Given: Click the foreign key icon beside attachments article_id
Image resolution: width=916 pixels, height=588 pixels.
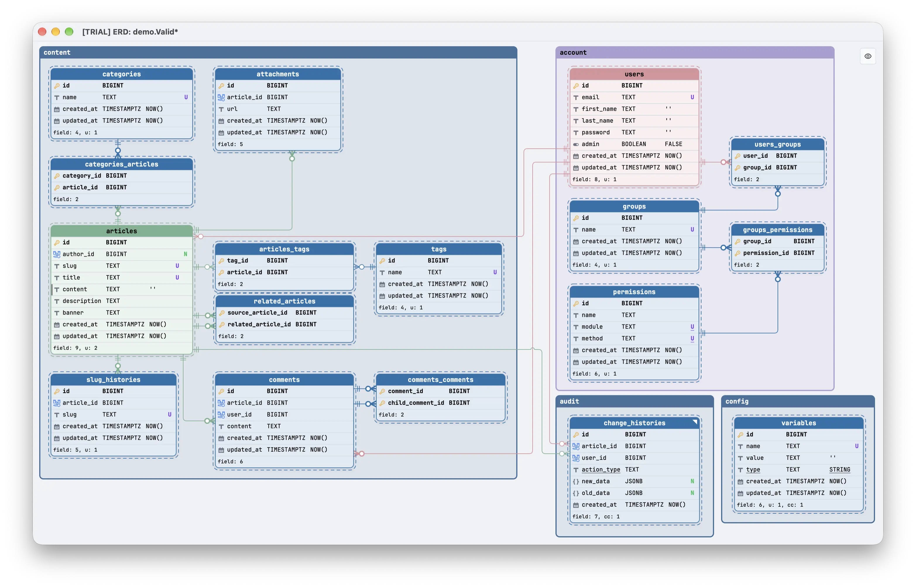Looking at the screenshot, I should tap(221, 97).
